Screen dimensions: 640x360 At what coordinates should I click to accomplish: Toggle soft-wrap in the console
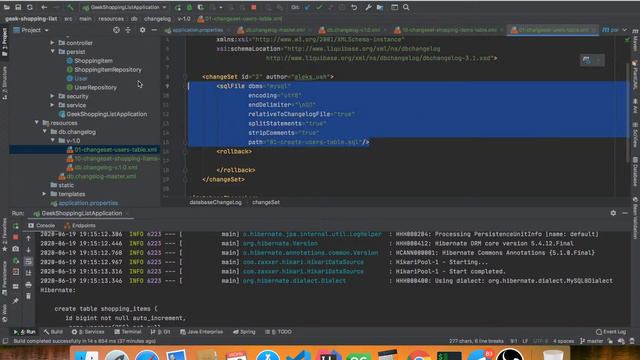28,261
